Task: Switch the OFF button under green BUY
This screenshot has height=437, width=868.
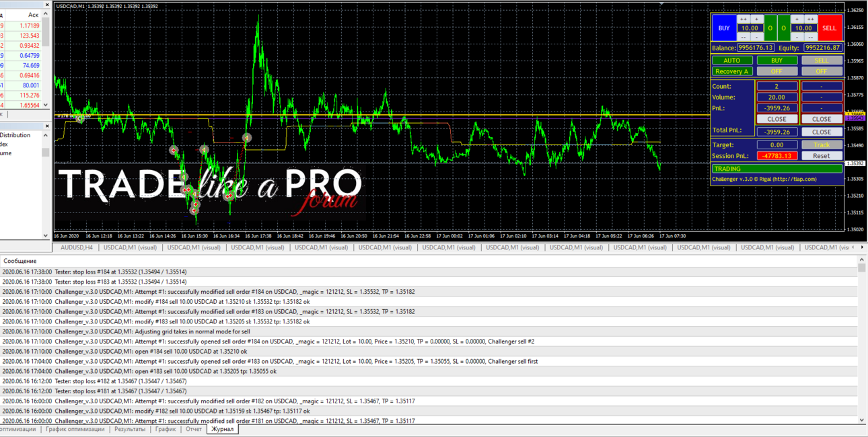Action: pos(777,71)
